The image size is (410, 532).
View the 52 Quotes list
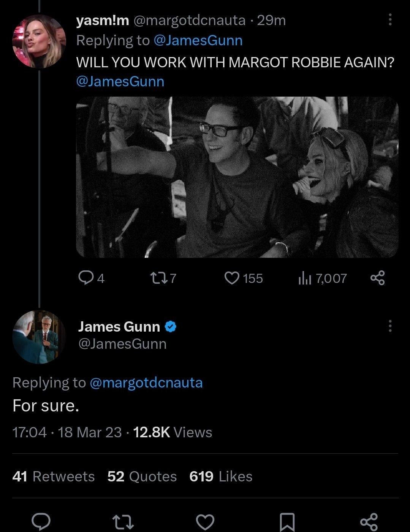point(142,476)
